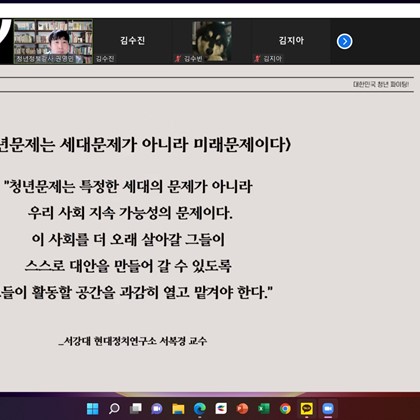Click the line 스스로 대안을 만들어 갈 수 있도록
This screenshot has height=420, width=420.
pyautogui.click(x=128, y=266)
